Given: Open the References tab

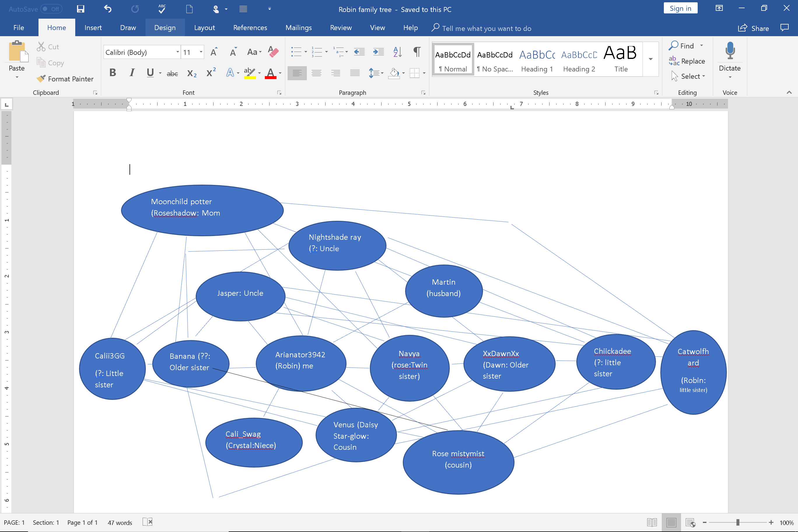Looking at the screenshot, I should pos(250,28).
